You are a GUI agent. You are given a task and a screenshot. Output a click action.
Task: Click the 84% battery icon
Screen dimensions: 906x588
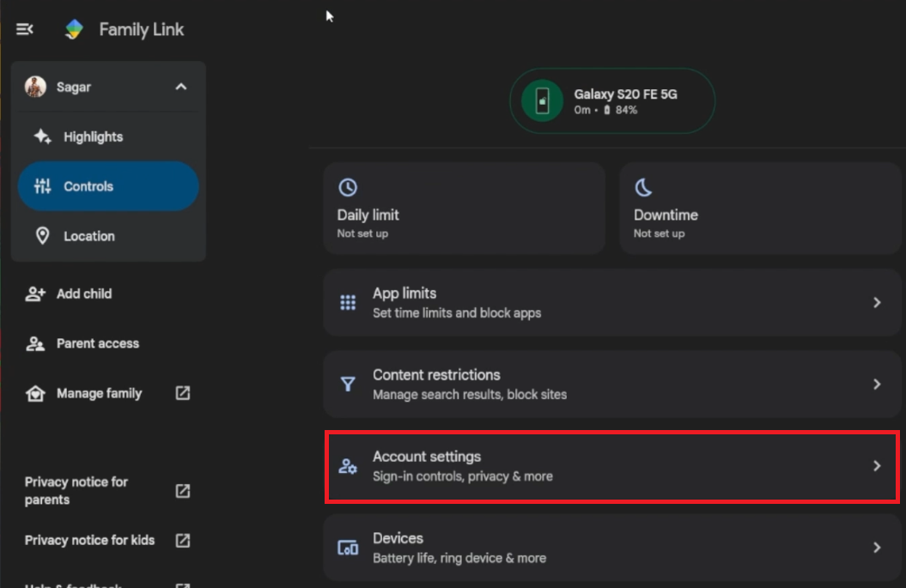tap(606, 110)
